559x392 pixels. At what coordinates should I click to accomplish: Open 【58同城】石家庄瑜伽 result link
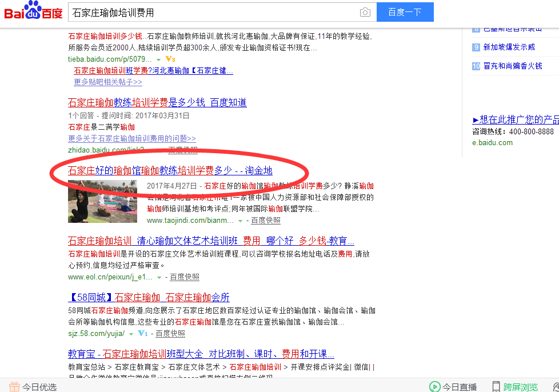tap(149, 298)
